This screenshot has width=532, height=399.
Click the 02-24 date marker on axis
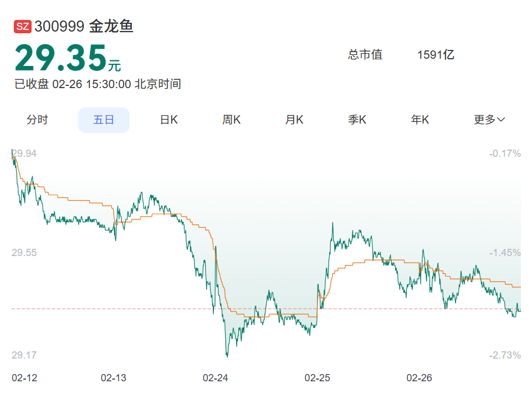215,378
